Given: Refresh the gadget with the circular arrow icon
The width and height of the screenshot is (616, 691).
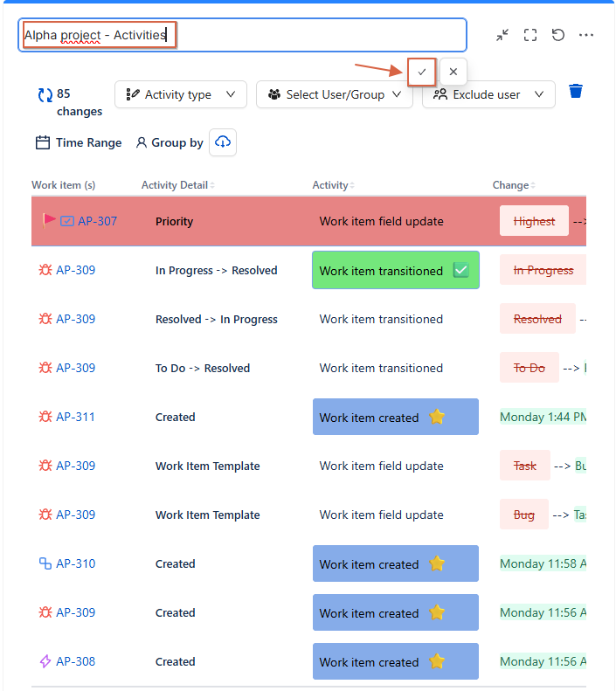Looking at the screenshot, I should point(557,35).
